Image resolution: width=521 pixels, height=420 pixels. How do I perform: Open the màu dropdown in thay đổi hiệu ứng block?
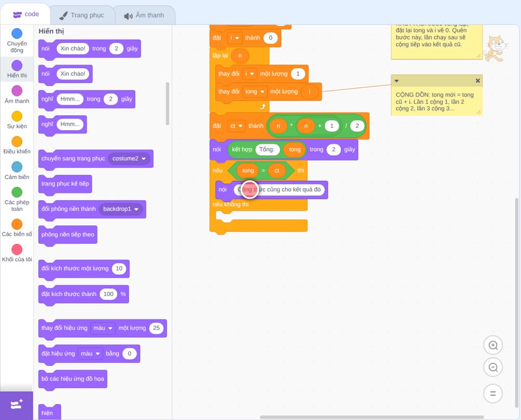click(x=103, y=328)
